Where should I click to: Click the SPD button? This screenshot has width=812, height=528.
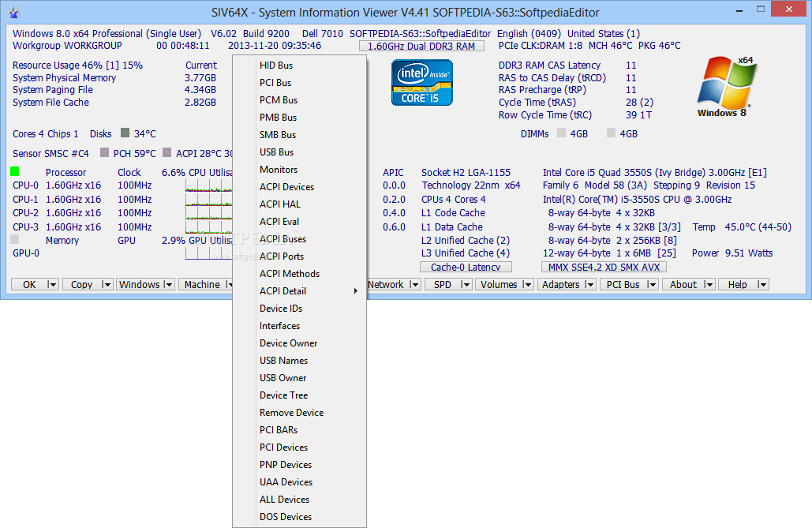pos(442,284)
